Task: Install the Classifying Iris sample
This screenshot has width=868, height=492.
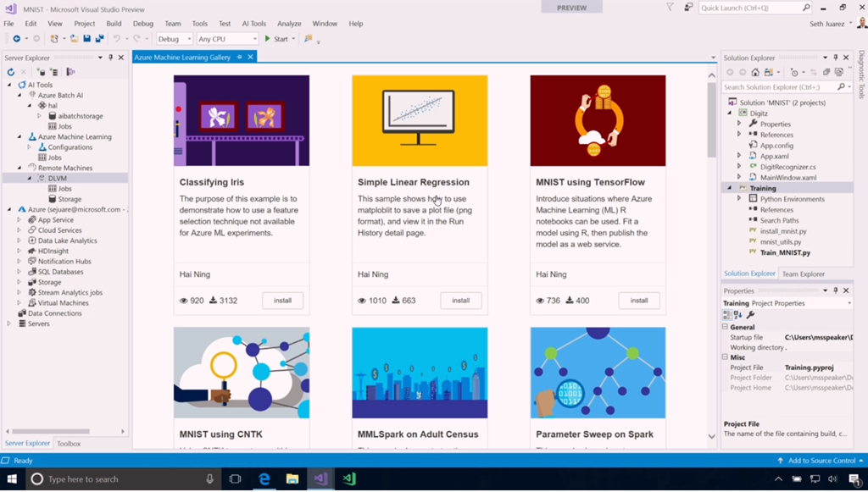Action: (282, 301)
